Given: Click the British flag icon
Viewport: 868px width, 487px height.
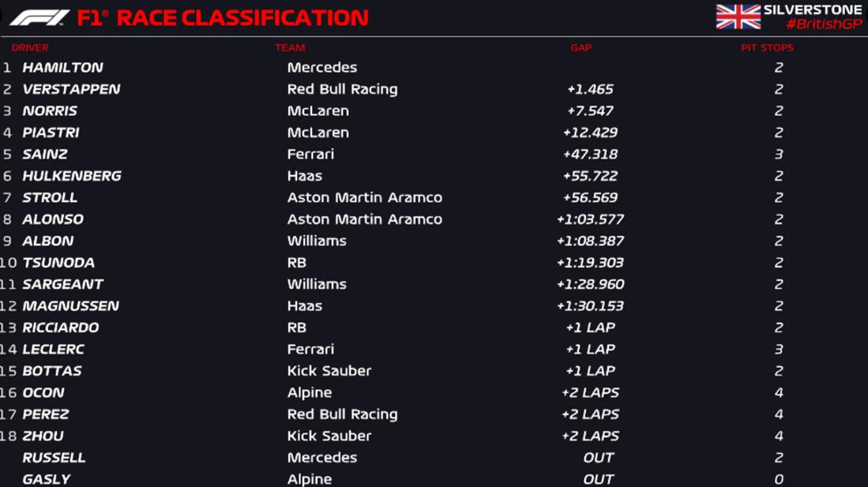Looking at the screenshot, I should click(738, 17).
